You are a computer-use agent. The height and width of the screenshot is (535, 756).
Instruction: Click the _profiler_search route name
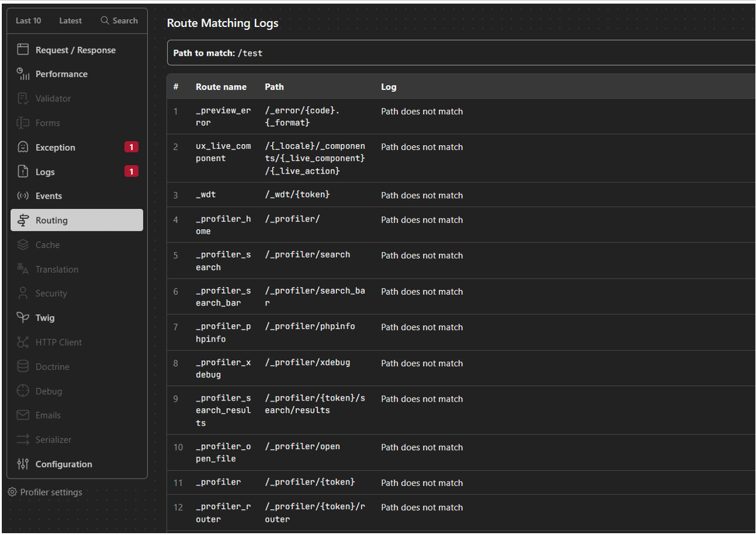tap(223, 261)
